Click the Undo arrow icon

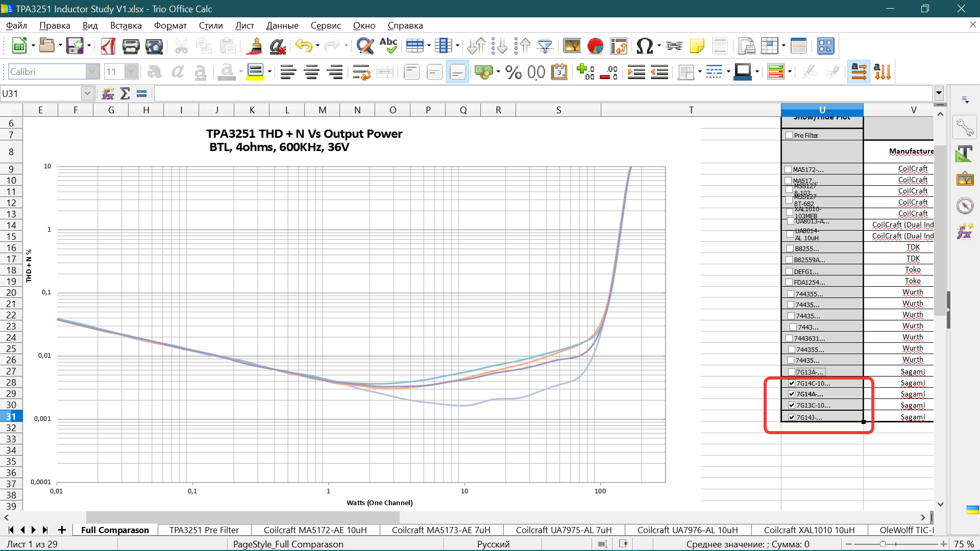[304, 46]
